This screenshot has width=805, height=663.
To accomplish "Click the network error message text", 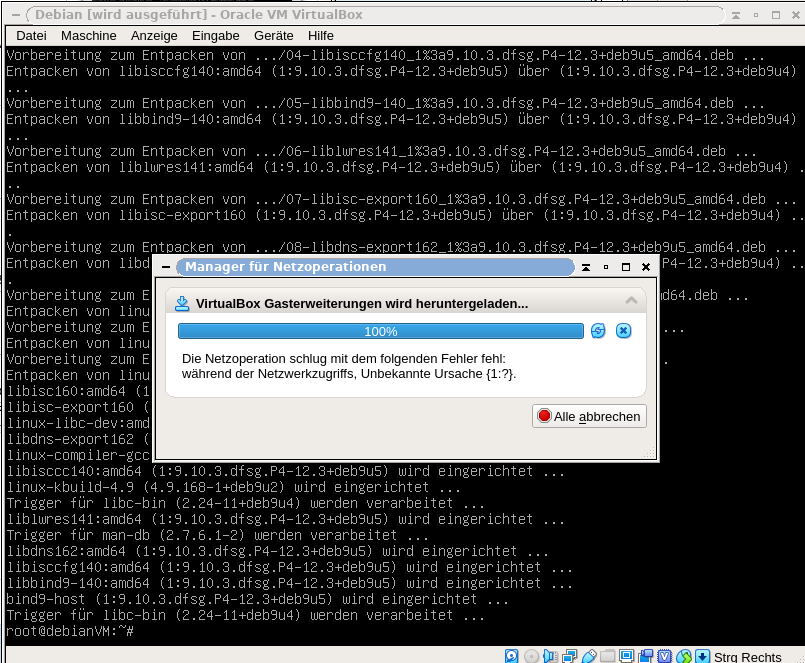I will pyautogui.click(x=349, y=366).
